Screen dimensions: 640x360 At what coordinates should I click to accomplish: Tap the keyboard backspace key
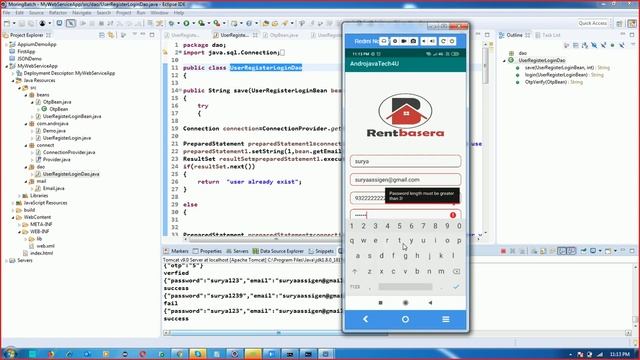pos(456,271)
